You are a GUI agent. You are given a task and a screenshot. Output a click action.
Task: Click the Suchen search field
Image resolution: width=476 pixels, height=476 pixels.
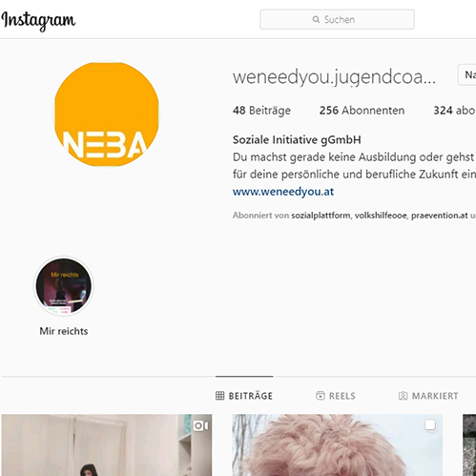pyautogui.click(x=337, y=19)
